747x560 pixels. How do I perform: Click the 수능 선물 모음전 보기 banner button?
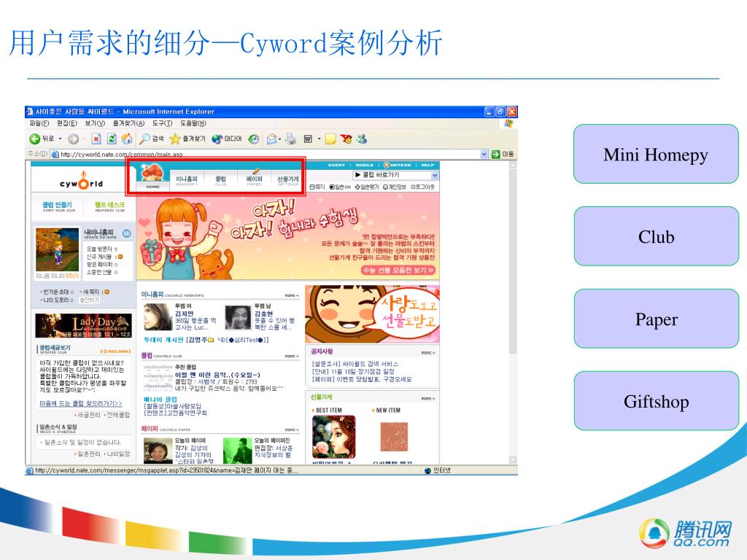tap(398, 270)
